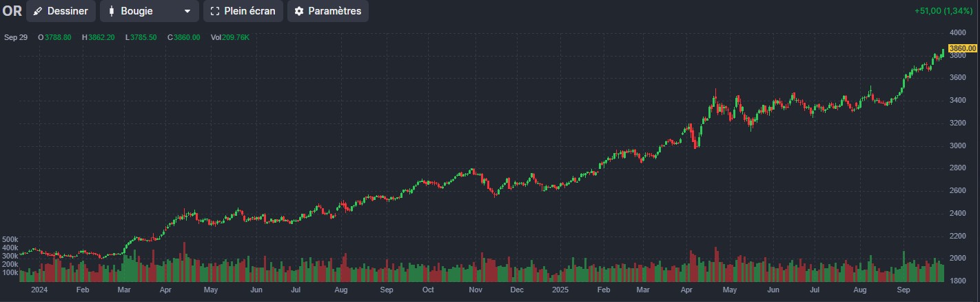This screenshot has width=980, height=302.
Task: Click the yellow 3860.00 current price tag
Action: pyautogui.click(x=963, y=48)
